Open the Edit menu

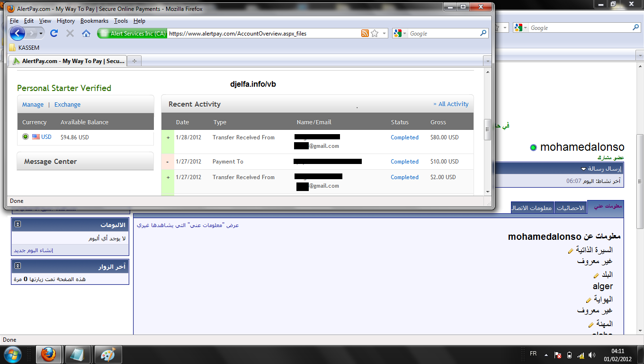click(x=29, y=21)
